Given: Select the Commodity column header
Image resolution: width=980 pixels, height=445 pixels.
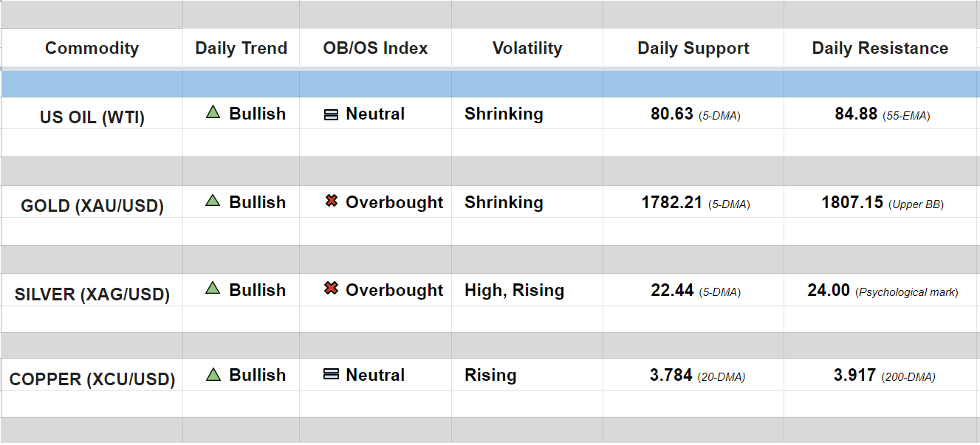Looking at the screenshot, I should tap(92, 49).
